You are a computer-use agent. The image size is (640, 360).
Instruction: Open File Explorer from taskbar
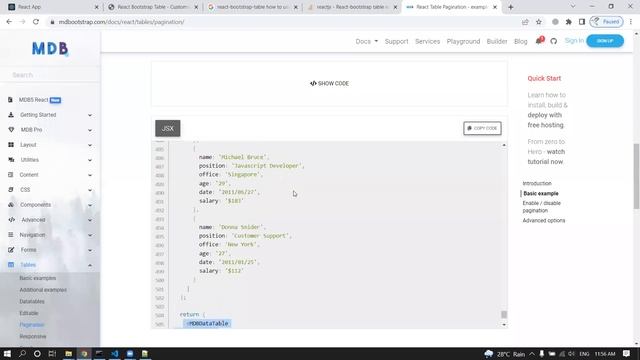tap(69, 353)
